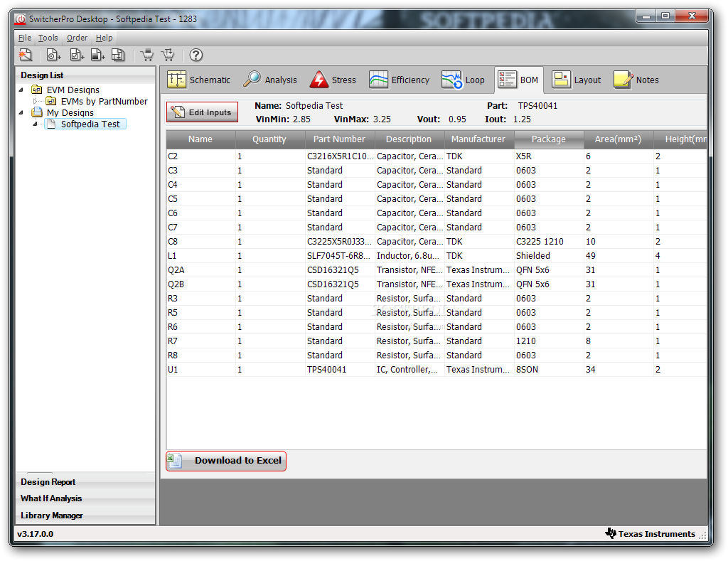
Task: Click the document with circle plus toolbar icon
Action: pyautogui.click(x=53, y=55)
